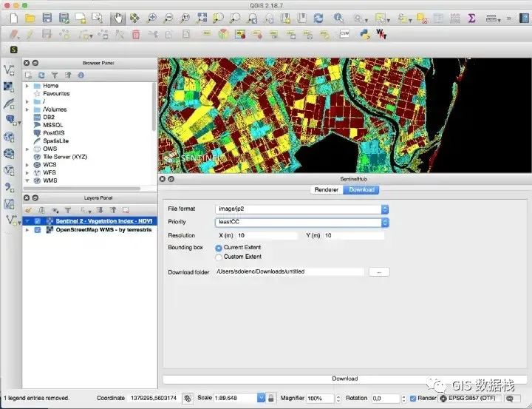Image resolution: width=532 pixels, height=409 pixels.
Task: Zoom to native resolution with the 1:1 icon
Action: [x=185, y=18]
